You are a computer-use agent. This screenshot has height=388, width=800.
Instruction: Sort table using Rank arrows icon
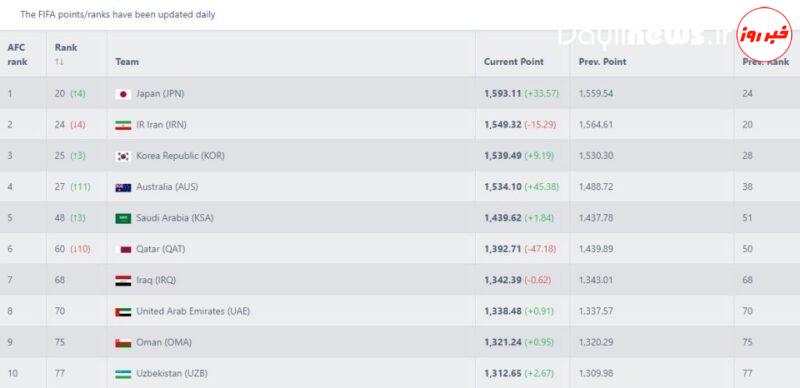(x=59, y=62)
